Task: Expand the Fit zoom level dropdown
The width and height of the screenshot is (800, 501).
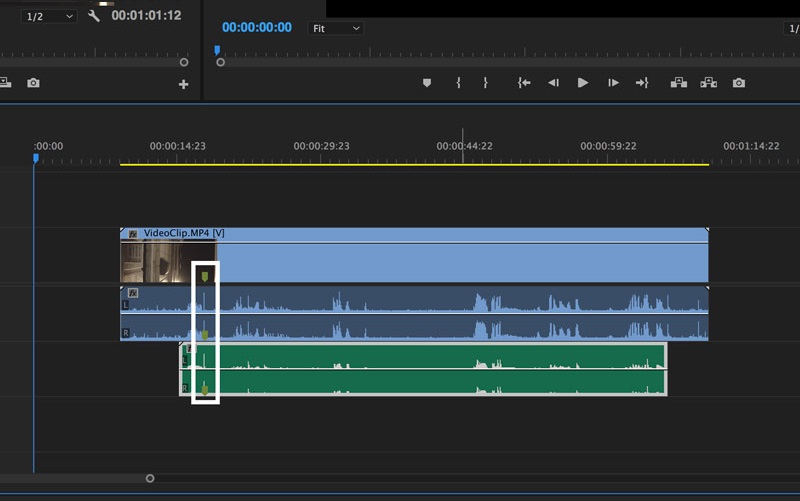Action: point(335,28)
